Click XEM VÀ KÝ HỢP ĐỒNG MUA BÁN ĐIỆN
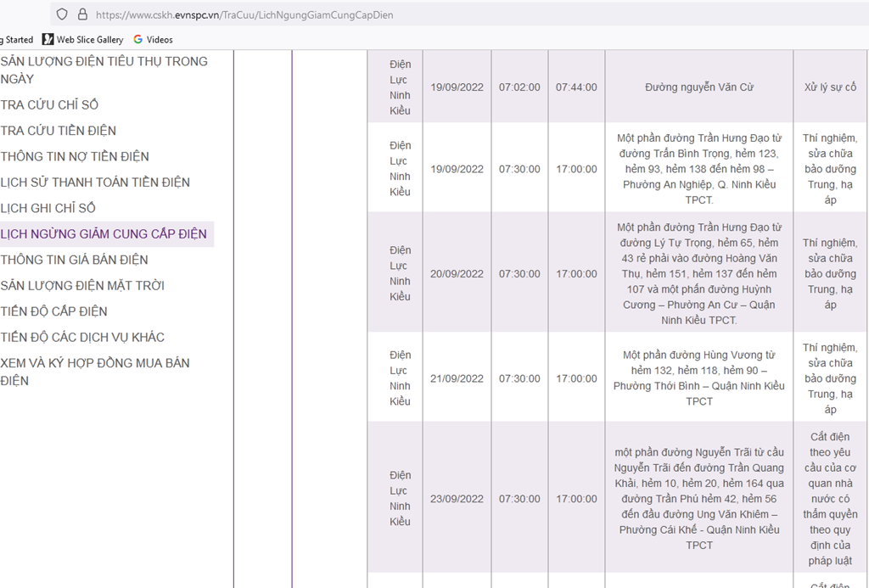This screenshot has width=869, height=588. [x=95, y=372]
